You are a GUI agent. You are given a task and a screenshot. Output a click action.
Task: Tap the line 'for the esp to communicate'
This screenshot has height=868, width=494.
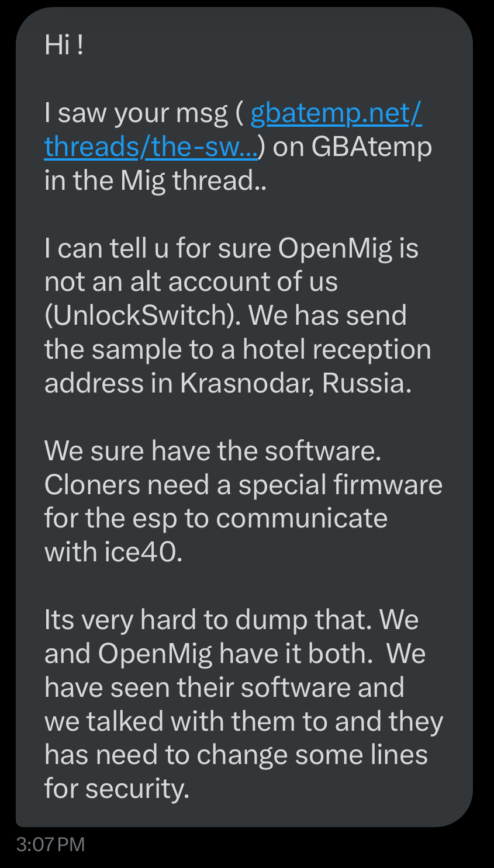(x=216, y=518)
